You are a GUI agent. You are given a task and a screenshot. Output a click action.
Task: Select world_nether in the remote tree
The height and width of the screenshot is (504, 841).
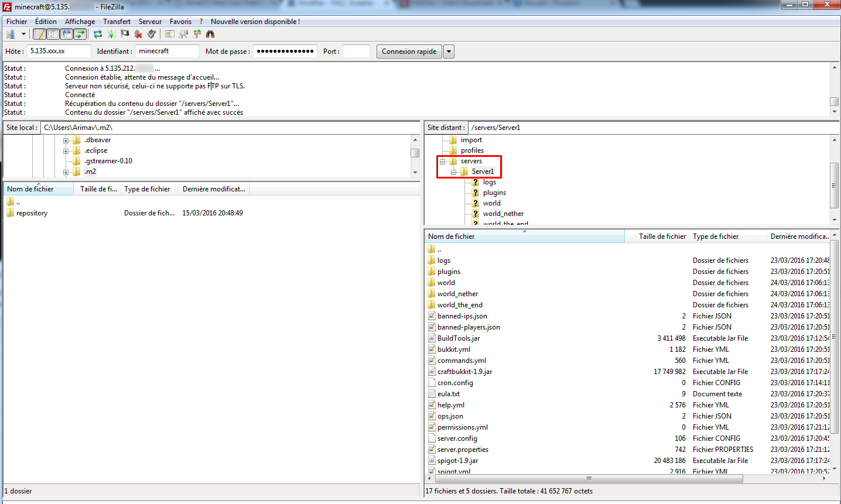503,214
